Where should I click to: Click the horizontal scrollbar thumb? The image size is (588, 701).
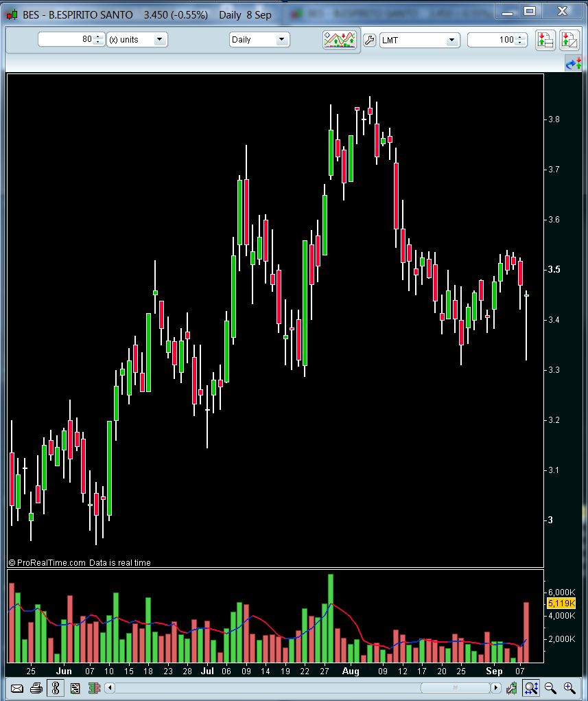pos(456,687)
